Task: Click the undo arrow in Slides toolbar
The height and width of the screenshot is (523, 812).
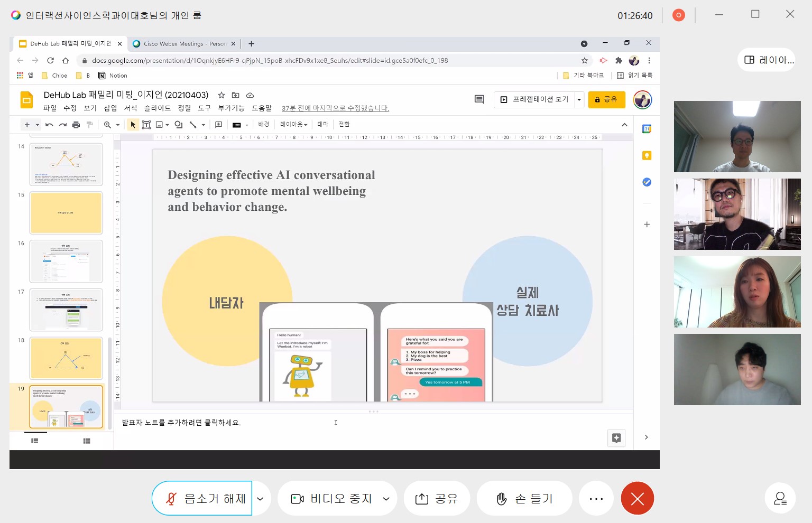Action: click(x=49, y=125)
